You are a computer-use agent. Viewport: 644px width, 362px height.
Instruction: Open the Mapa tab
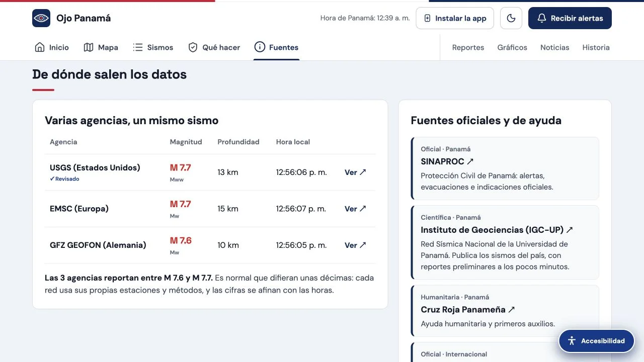pos(101,47)
